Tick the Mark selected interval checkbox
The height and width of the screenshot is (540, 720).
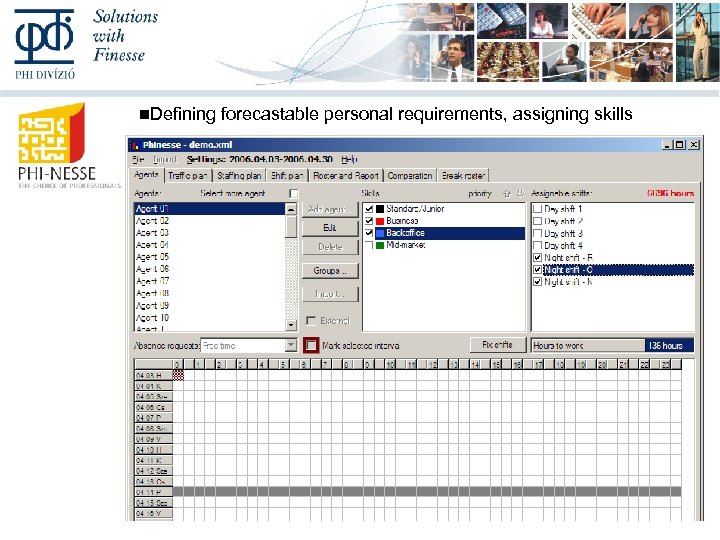tap(311, 345)
